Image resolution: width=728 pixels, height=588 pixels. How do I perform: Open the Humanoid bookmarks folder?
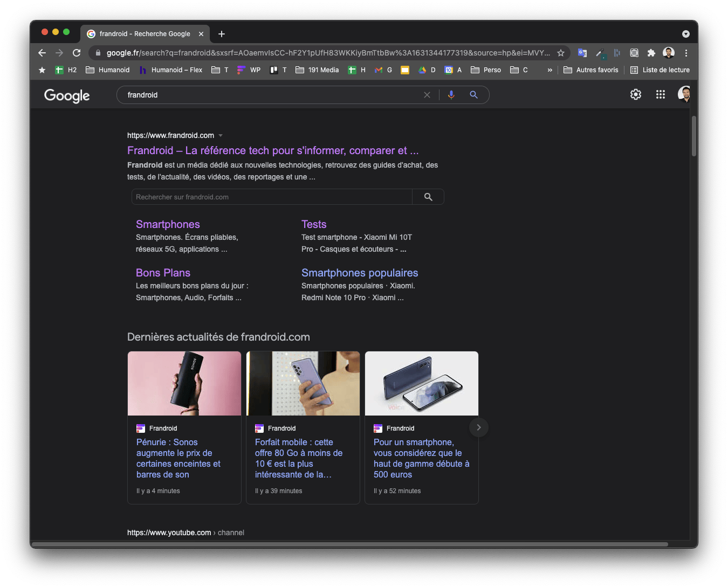pos(108,70)
